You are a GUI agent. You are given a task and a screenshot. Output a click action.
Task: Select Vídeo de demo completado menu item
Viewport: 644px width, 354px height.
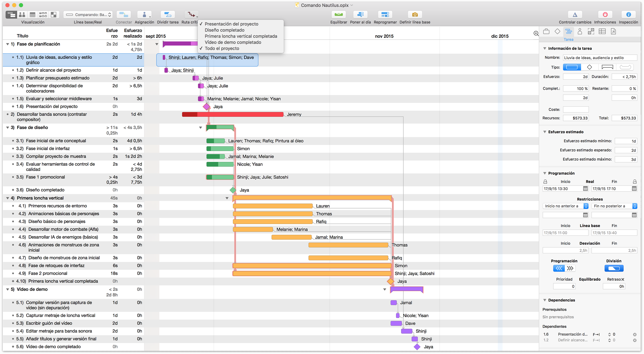point(233,42)
